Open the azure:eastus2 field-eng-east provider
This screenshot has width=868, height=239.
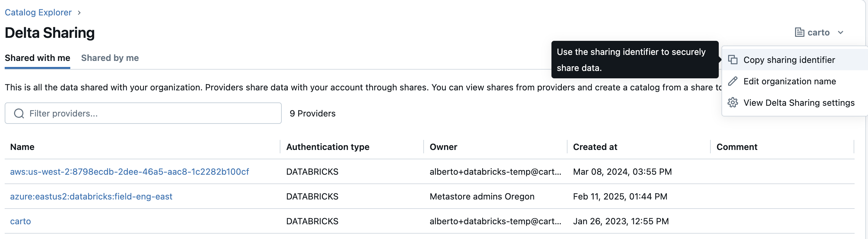pyautogui.click(x=91, y=196)
